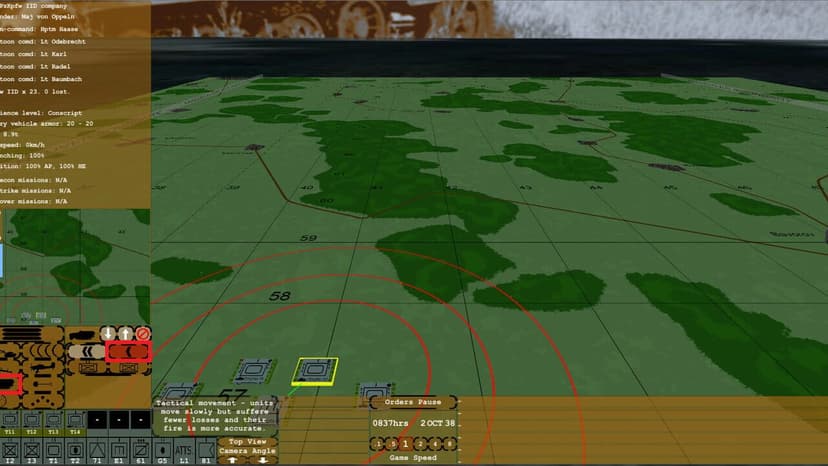The height and width of the screenshot is (466, 828).
Task: Click the tank silhouette icon in orders panel
Action: click(82, 335)
